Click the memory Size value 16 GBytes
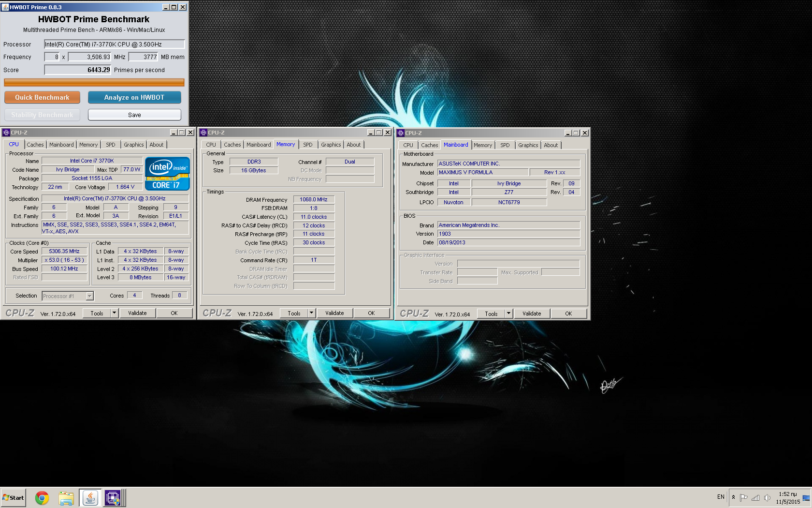812x508 pixels. pyautogui.click(x=254, y=170)
